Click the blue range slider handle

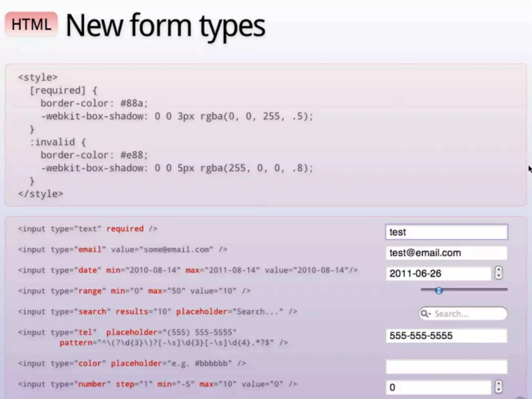click(439, 290)
